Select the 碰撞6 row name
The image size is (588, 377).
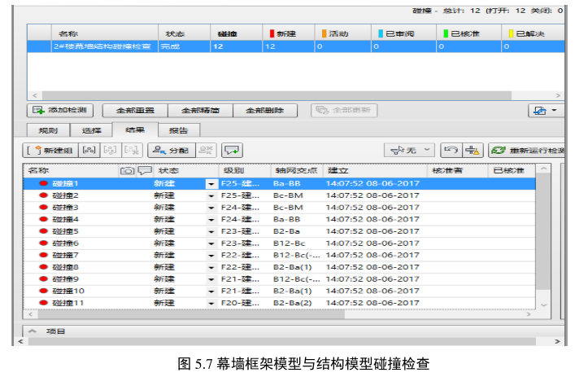click(66, 243)
